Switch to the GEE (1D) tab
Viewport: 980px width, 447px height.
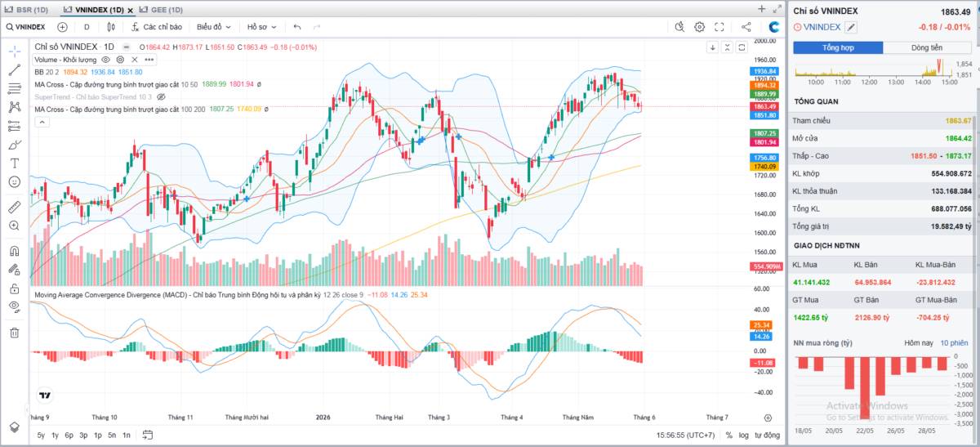click(162, 9)
